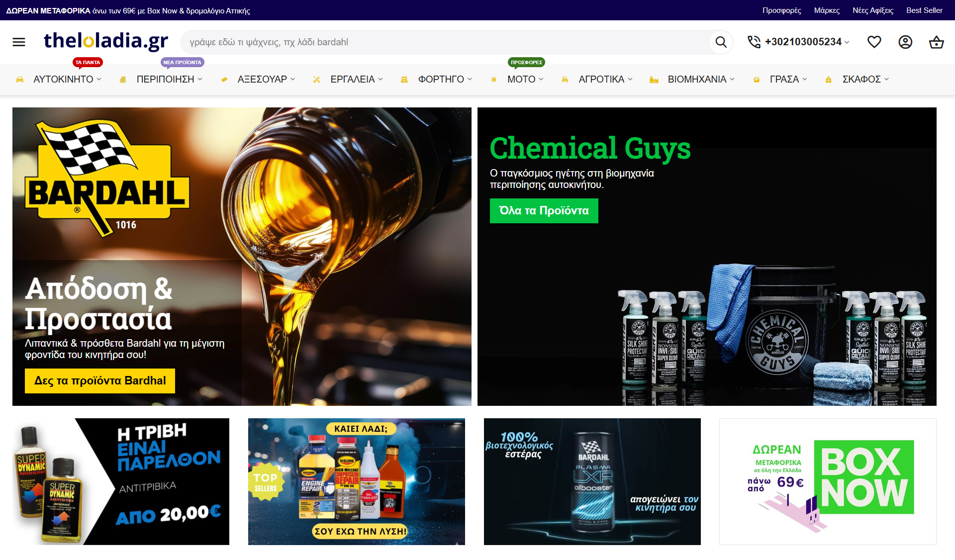Screen dimensions: 955x560
Task: Open the ΕΡΓΑΛΕΙΑ menu item
Action: pos(353,80)
